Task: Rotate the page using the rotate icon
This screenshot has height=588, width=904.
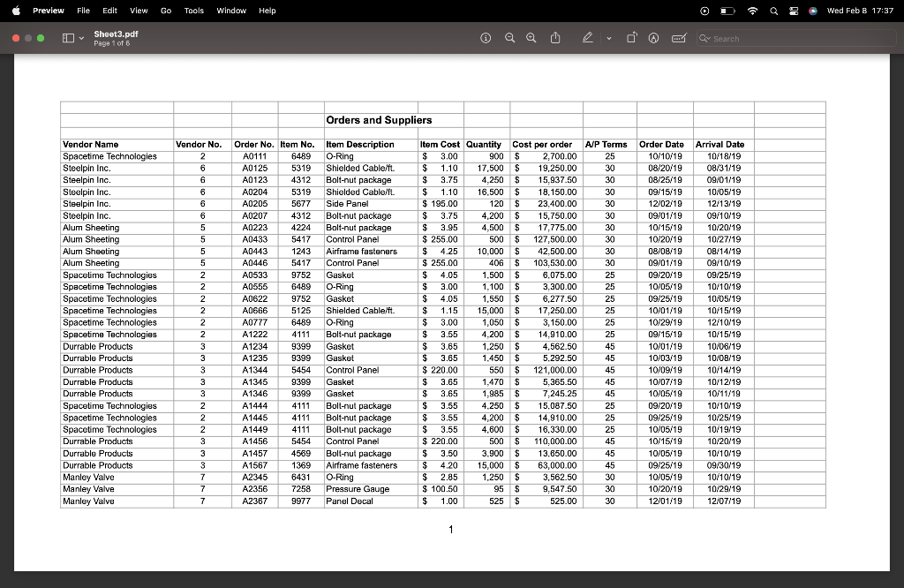Action: pyautogui.click(x=632, y=38)
